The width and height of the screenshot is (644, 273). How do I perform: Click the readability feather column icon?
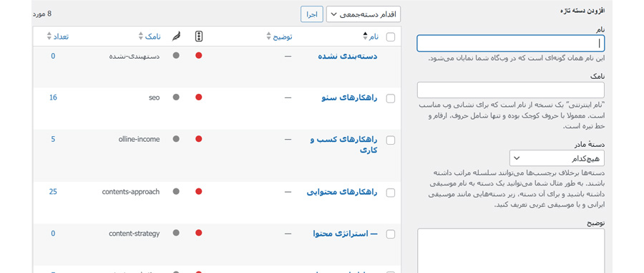[x=176, y=37]
